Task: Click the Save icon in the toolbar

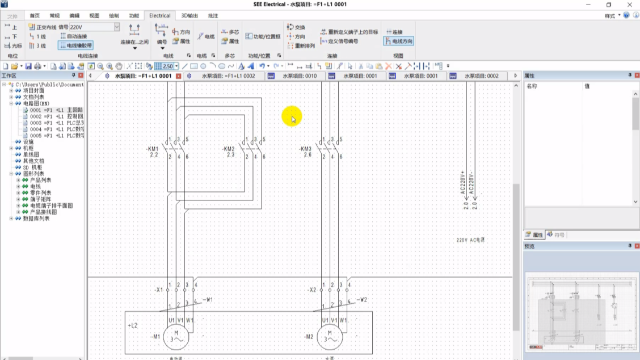Action: pos(28,66)
